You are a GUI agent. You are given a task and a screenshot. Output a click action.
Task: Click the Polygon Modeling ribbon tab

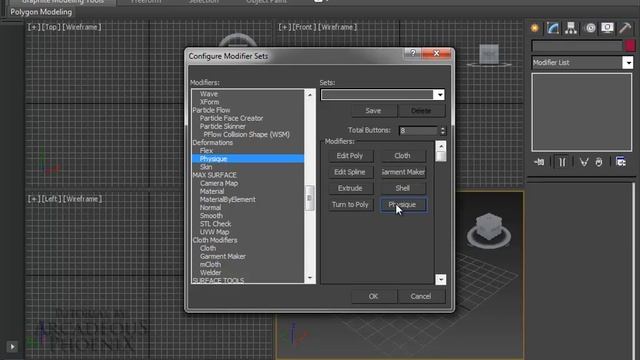(x=41, y=12)
